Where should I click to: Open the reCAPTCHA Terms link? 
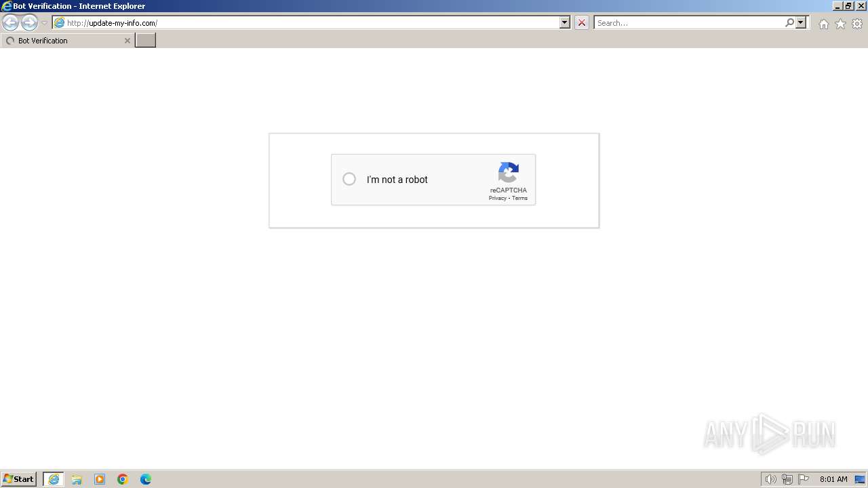(x=520, y=199)
